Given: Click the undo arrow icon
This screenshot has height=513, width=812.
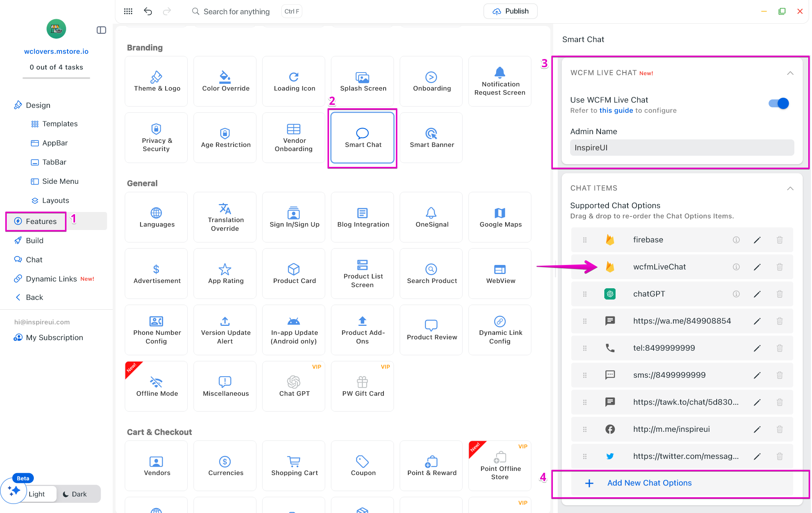Looking at the screenshot, I should [148, 11].
